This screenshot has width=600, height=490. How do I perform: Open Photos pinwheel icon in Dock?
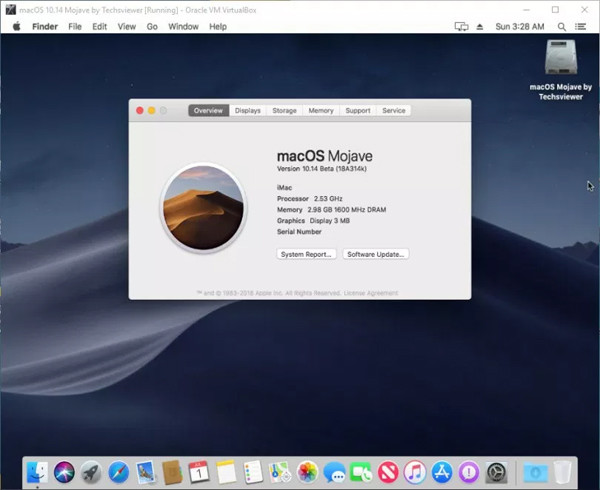point(307,472)
